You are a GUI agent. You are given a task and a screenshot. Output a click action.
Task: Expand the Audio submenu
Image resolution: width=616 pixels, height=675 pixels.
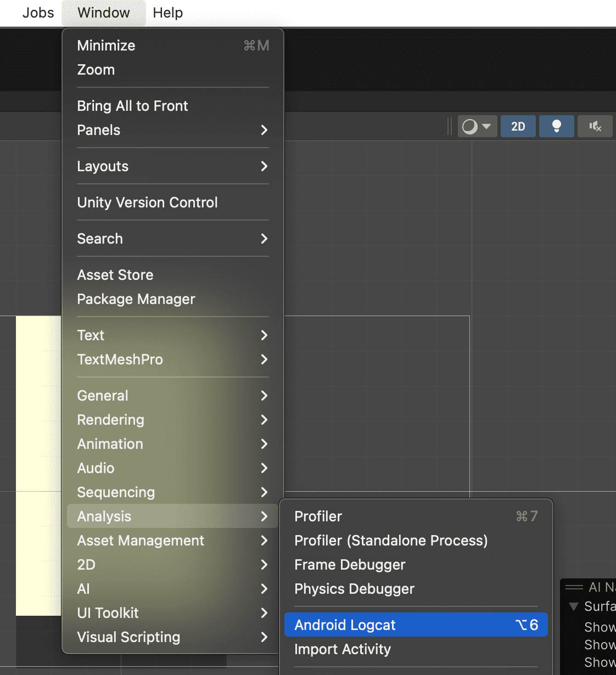(x=173, y=468)
